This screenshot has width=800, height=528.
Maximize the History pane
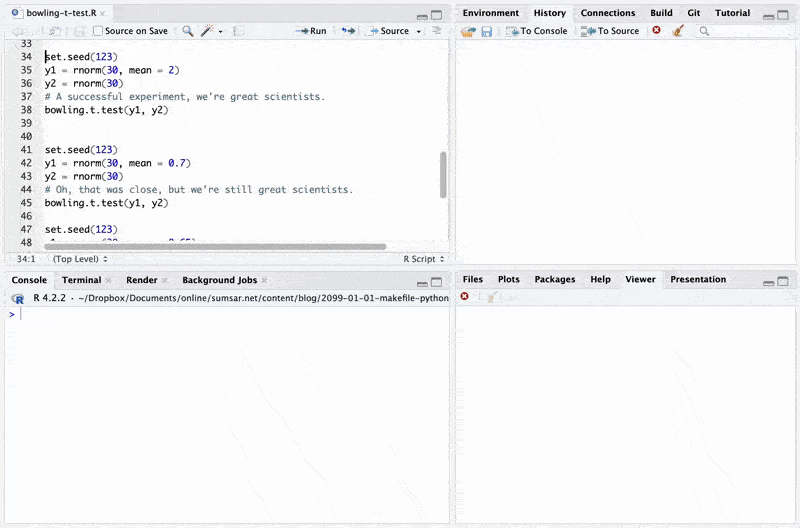coord(783,15)
